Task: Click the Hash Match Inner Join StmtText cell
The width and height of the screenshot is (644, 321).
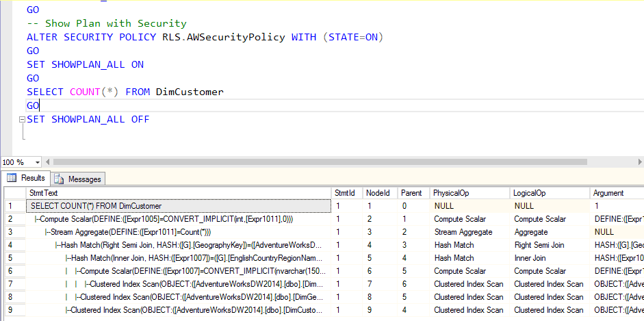Action: click(178, 258)
